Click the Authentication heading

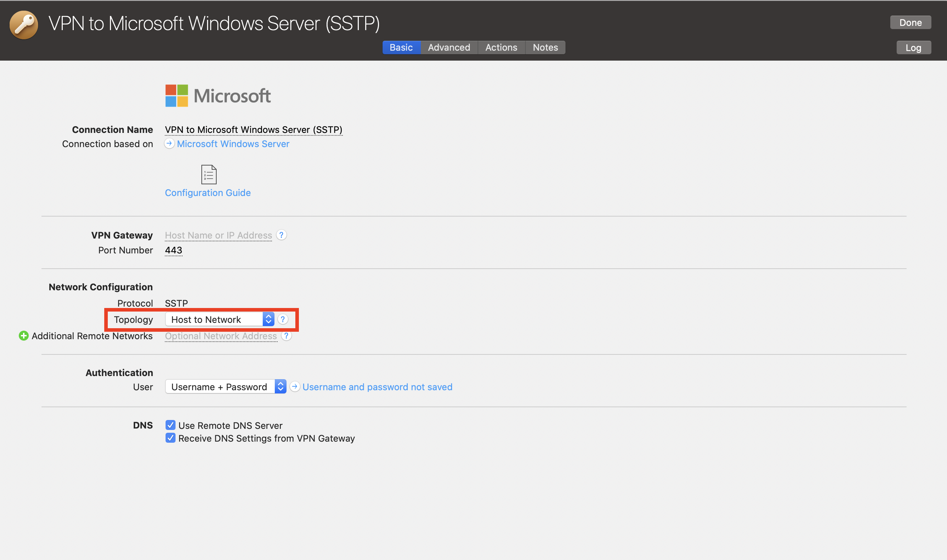pyautogui.click(x=119, y=373)
